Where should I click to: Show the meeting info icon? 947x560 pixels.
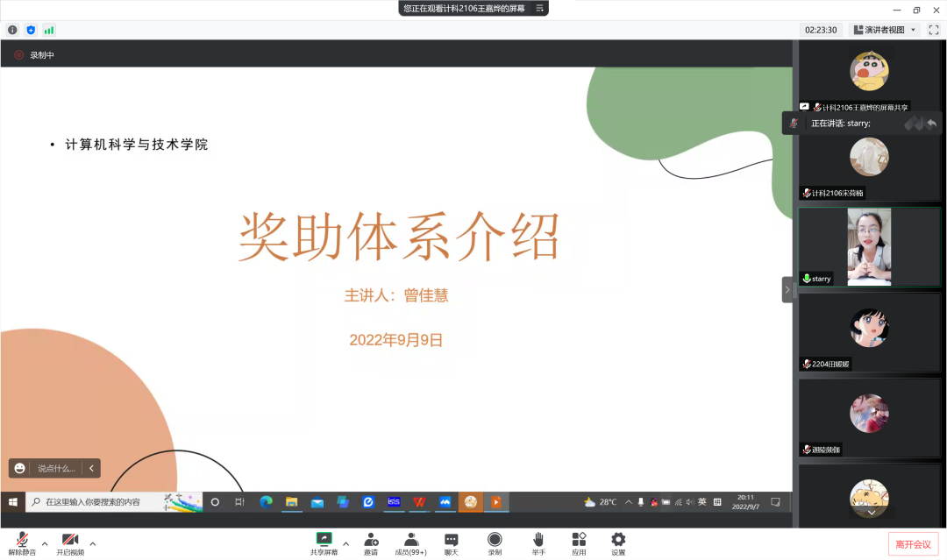click(x=12, y=30)
